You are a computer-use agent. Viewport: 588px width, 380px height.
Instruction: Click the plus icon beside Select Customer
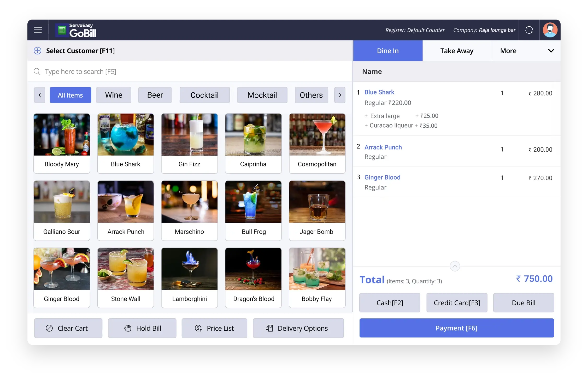click(38, 51)
